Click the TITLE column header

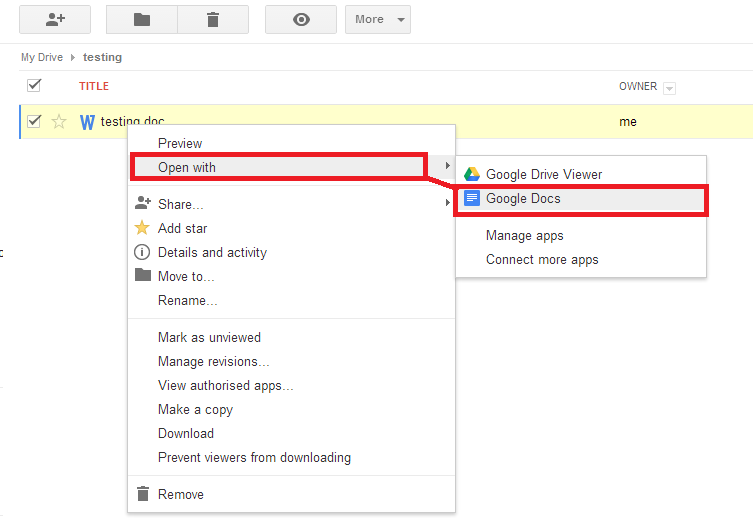click(94, 86)
